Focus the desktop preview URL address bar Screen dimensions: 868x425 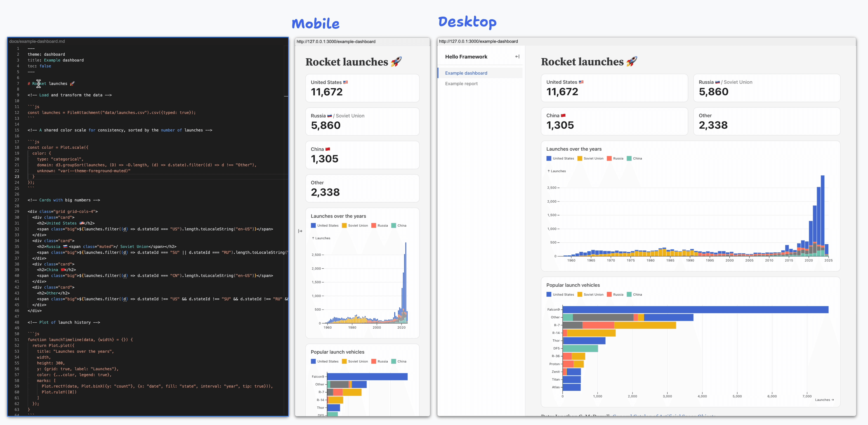(x=646, y=41)
